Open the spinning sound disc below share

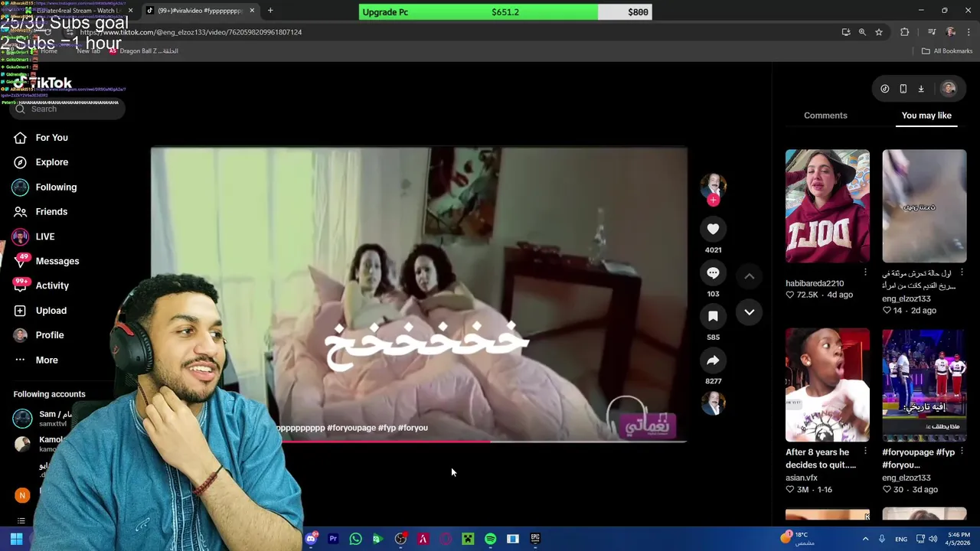pos(713,403)
